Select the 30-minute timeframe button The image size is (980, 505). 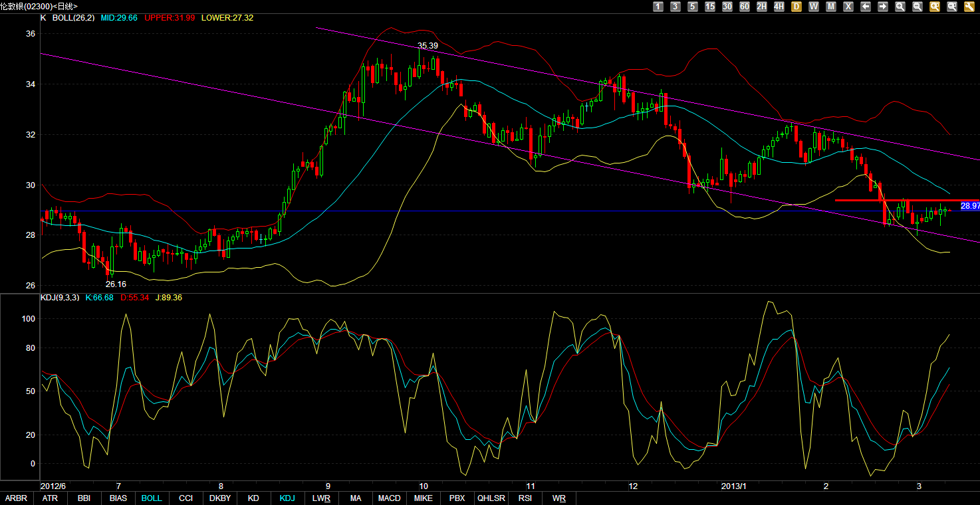727,7
